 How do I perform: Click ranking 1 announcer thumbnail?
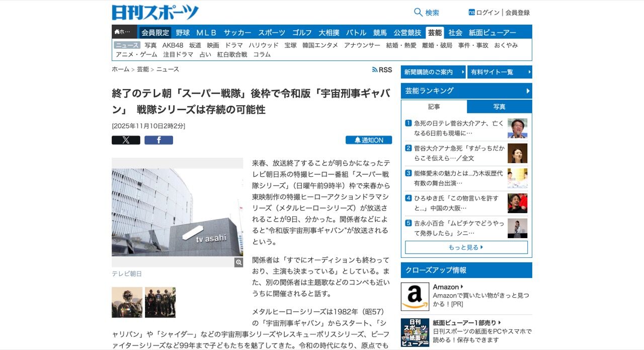click(517, 128)
